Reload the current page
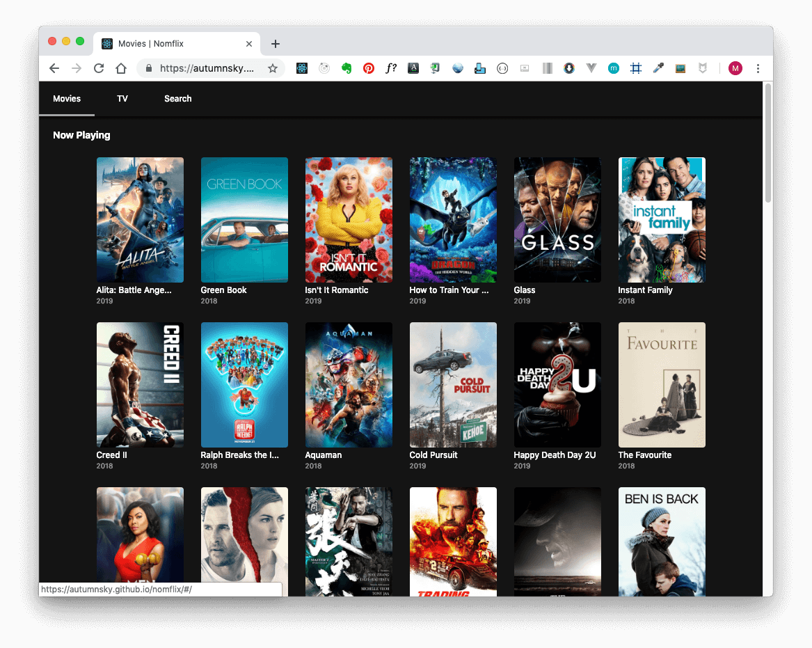Viewport: 812px width, 648px height. pos(99,68)
